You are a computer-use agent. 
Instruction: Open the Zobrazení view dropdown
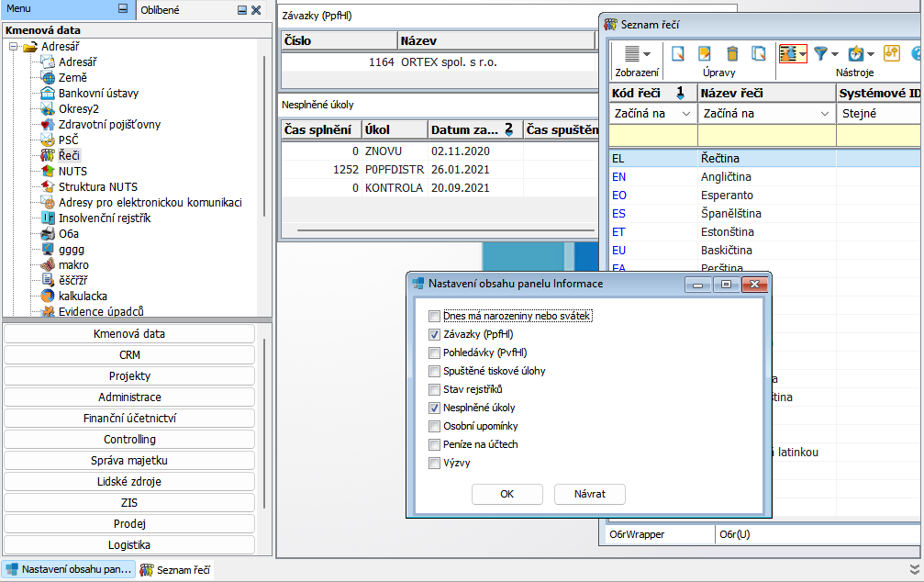click(x=636, y=55)
